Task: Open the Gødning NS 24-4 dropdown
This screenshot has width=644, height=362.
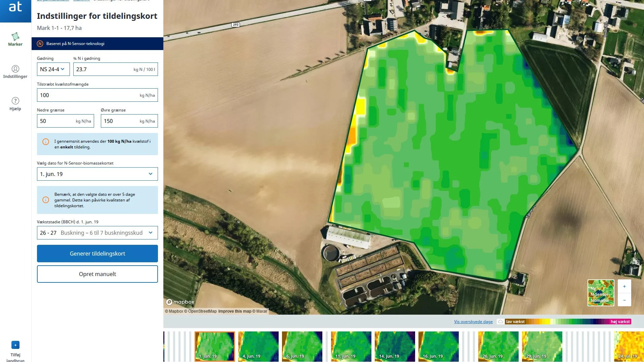Action: click(53, 69)
